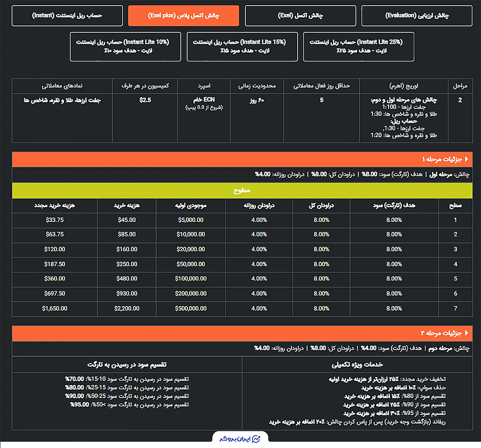Click the green سطوح levels header bar
The height and width of the screenshot is (448, 481).
(242, 190)
